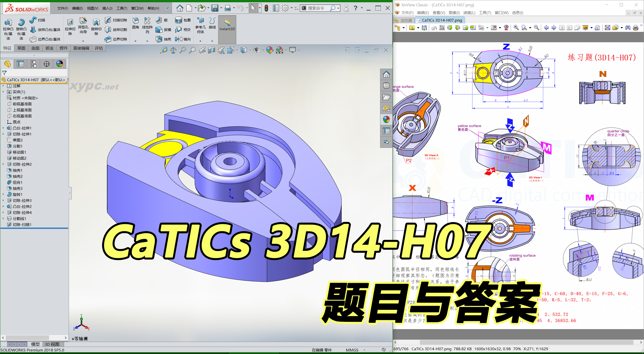This screenshot has height=354, width=644.
Task: Open the PropertyManager tab
Action: click(x=20, y=64)
